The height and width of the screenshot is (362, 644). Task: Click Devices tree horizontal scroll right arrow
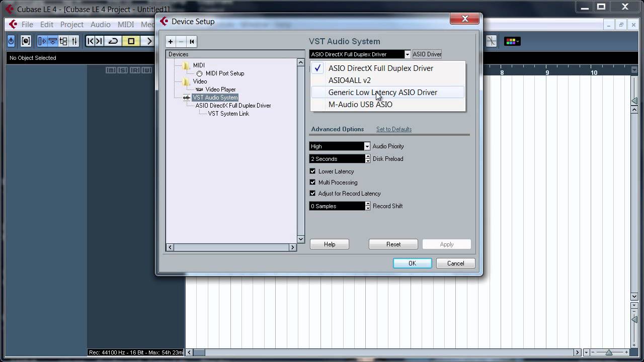(292, 247)
